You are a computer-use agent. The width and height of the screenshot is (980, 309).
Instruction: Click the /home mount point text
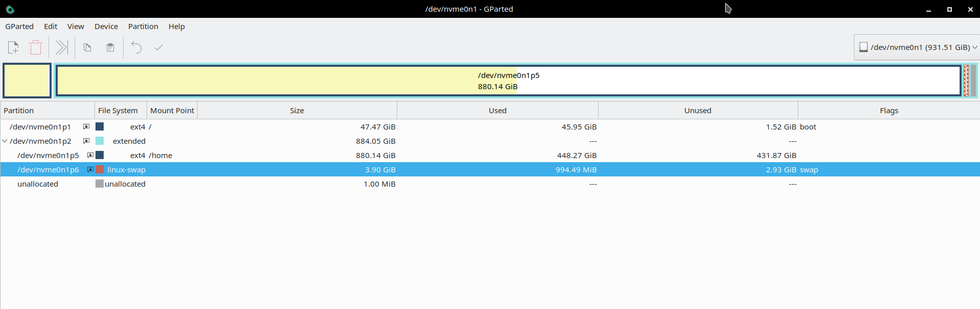[x=160, y=155]
